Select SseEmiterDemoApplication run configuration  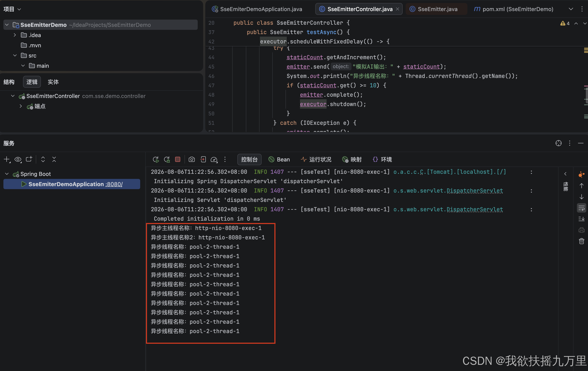coord(72,184)
